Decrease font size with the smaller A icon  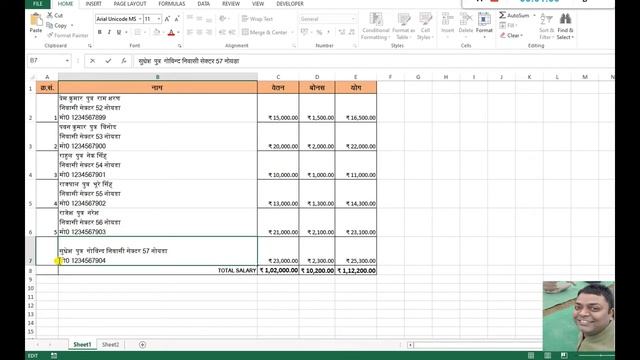tap(177, 19)
